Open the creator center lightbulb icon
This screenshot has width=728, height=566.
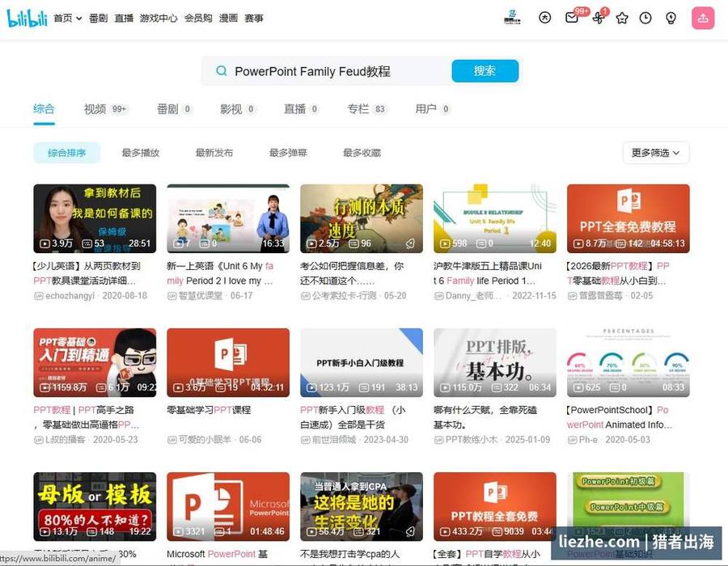pyautogui.click(x=671, y=18)
